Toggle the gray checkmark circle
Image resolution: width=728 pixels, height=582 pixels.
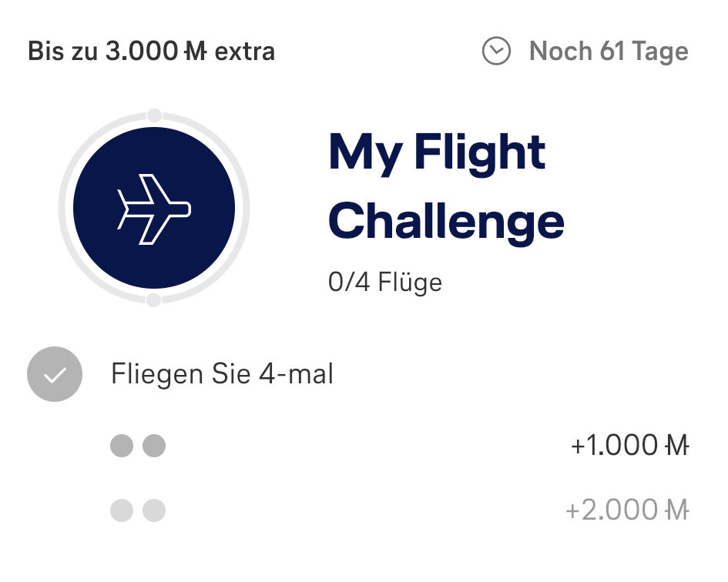click(55, 375)
